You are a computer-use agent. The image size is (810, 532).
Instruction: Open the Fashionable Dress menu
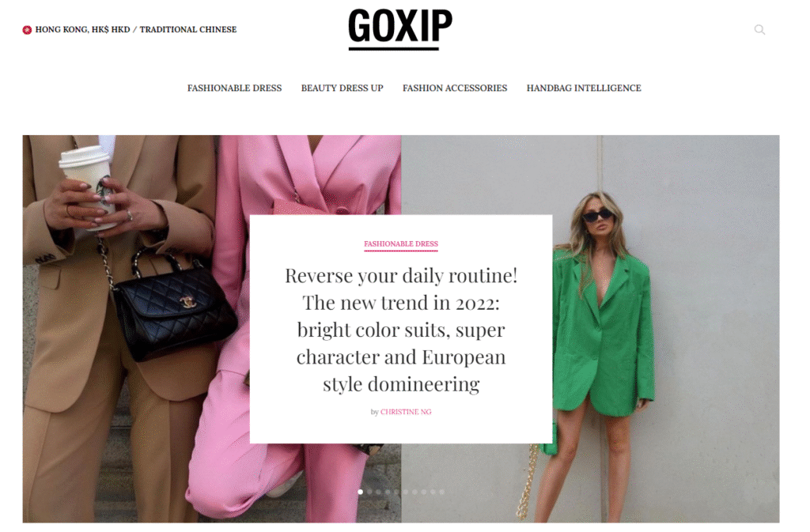pos(234,89)
